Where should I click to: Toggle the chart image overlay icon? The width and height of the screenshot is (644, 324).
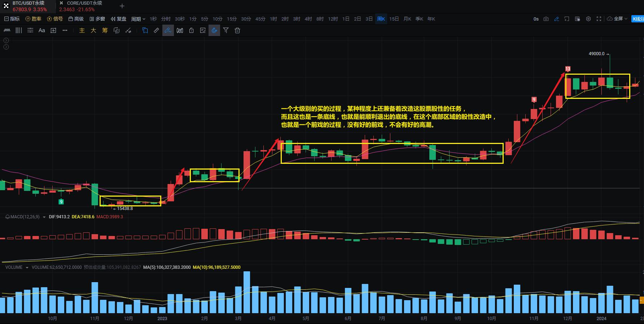pos(578,19)
